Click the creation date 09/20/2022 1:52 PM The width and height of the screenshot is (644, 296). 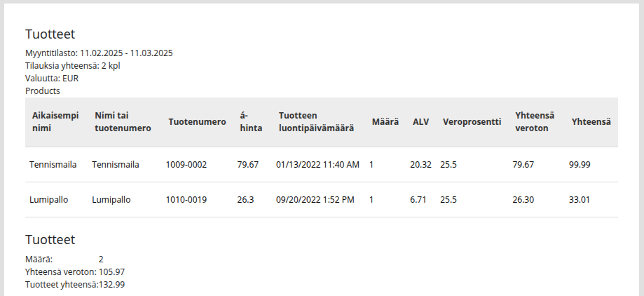[315, 199]
